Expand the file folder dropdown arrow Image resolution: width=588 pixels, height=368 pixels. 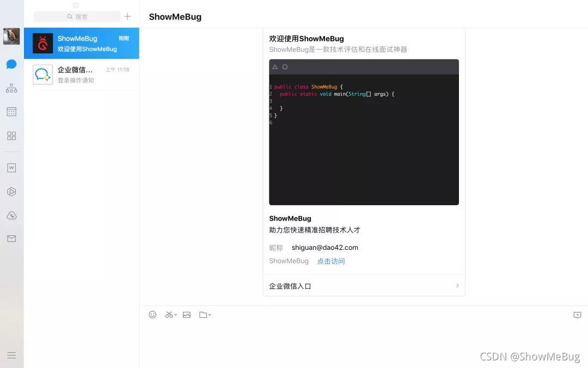210,315
